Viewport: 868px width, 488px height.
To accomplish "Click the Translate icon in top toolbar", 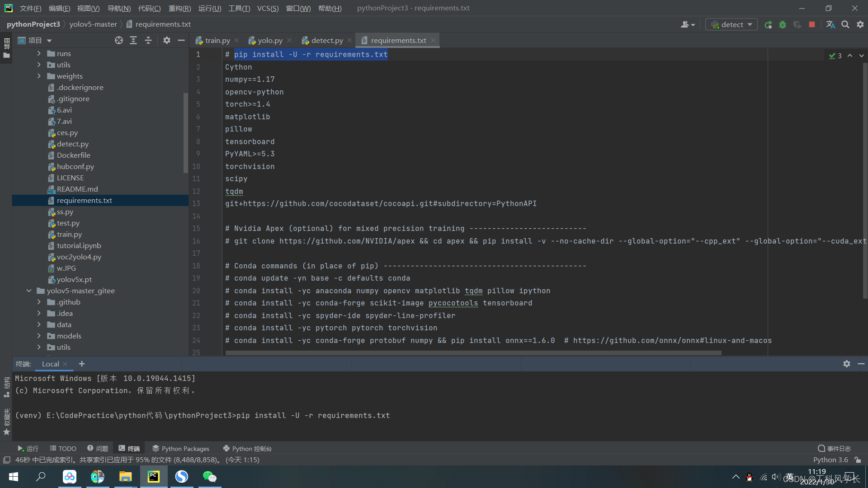I will click(830, 25).
